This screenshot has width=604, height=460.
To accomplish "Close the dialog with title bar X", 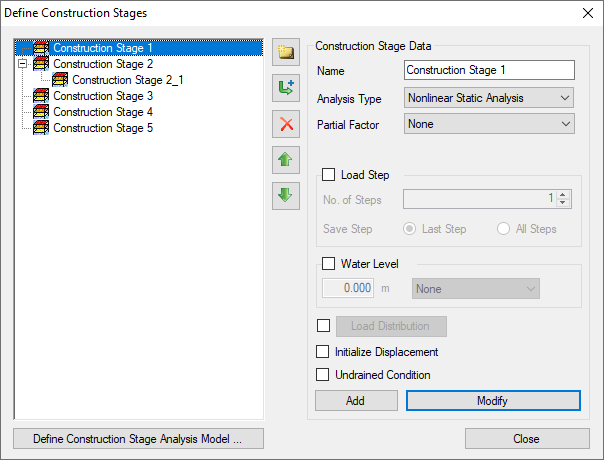I will point(588,13).
